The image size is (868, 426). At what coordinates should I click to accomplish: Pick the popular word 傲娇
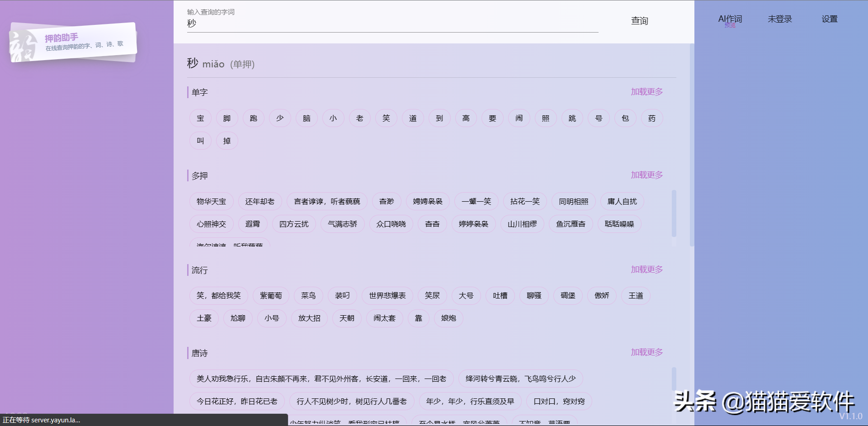click(x=602, y=296)
